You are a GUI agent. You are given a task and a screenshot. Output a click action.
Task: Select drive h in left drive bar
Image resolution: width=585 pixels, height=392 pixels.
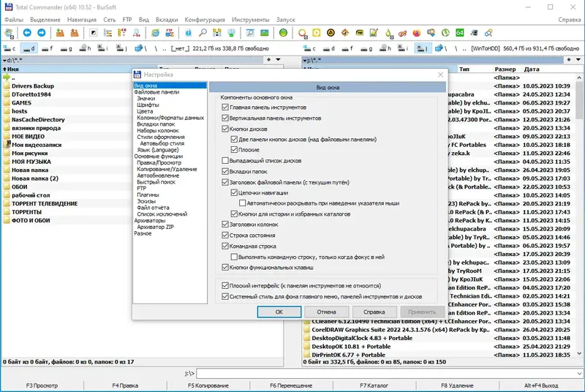pos(85,48)
